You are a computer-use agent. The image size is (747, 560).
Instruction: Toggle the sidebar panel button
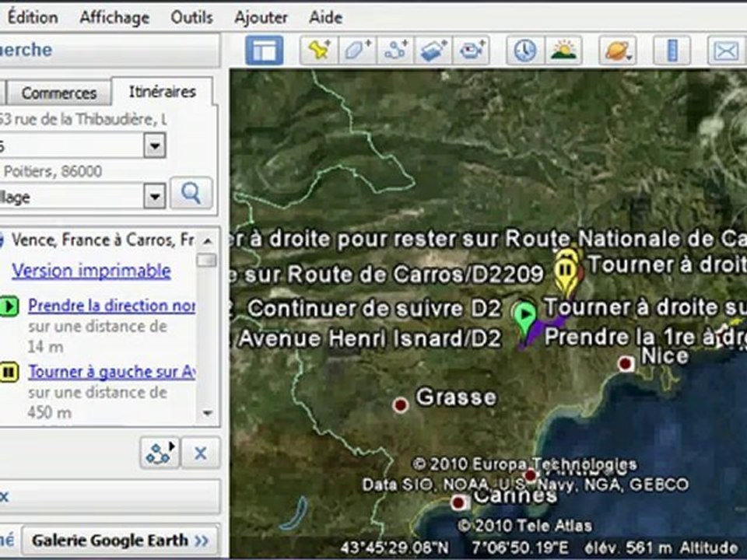click(x=265, y=51)
